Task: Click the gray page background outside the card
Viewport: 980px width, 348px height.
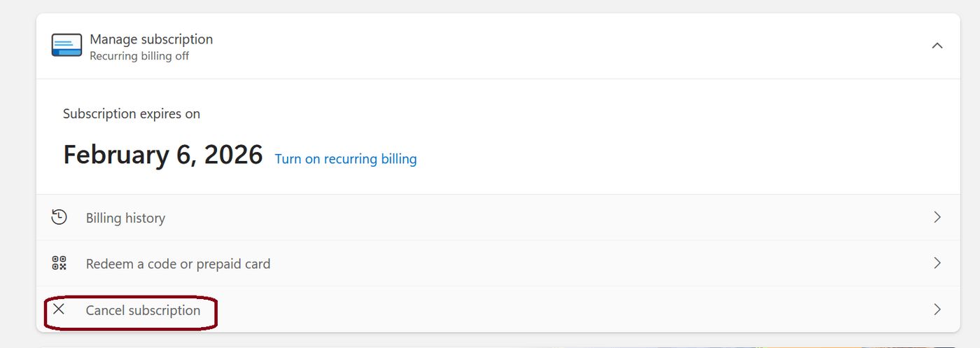Action: [17, 175]
